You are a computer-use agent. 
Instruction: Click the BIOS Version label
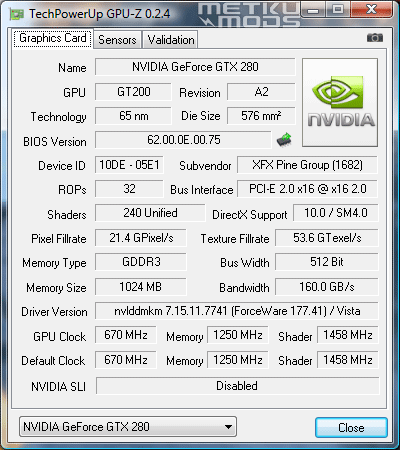point(55,142)
